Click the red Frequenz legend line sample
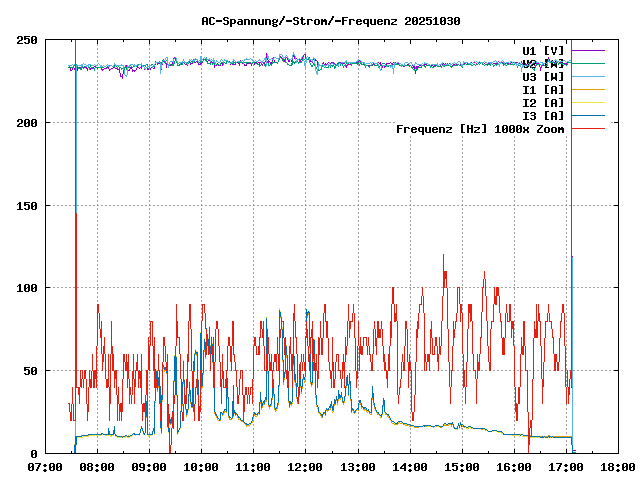The height and width of the screenshot is (480, 640). pyautogui.click(x=588, y=128)
